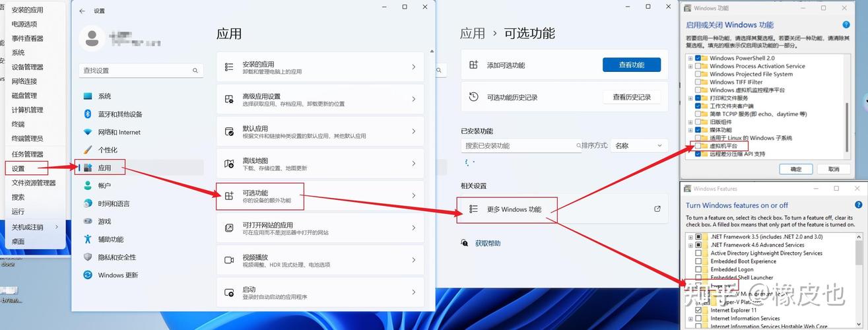Enable Windows TIFF IFilter checkbox
This screenshot has height=330, width=868.
(698, 82)
